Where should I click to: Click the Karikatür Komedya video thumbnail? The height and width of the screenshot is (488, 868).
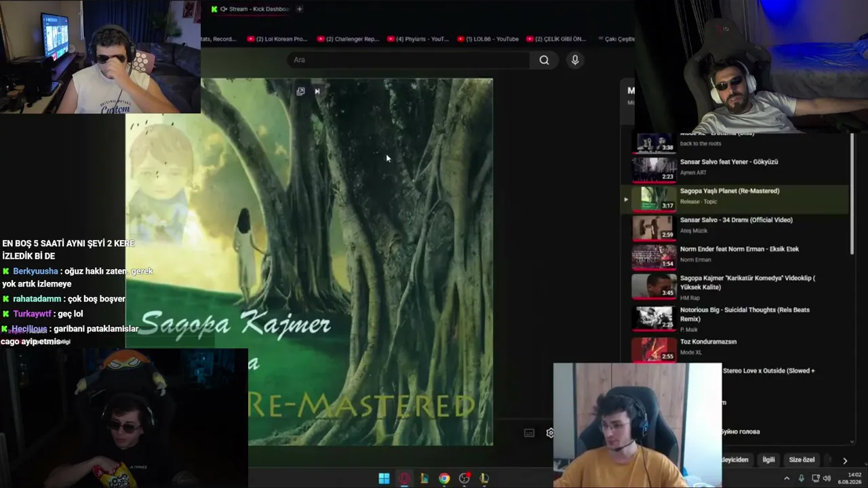tap(654, 286)
